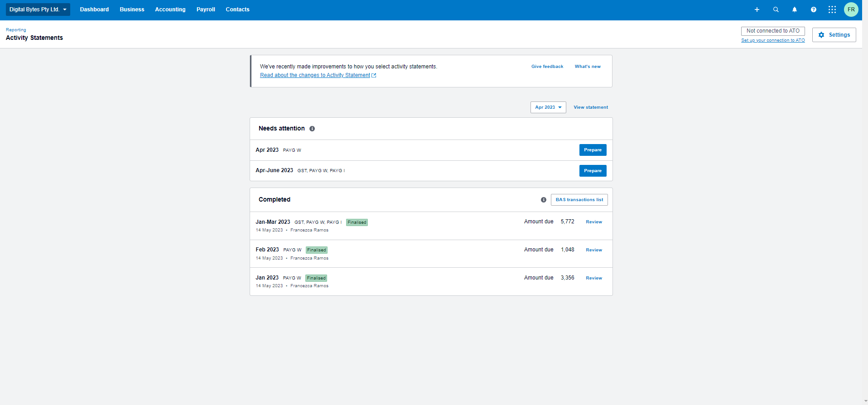Click the Needs attention heading
This screenshot has width=868, height=405.
282,129
